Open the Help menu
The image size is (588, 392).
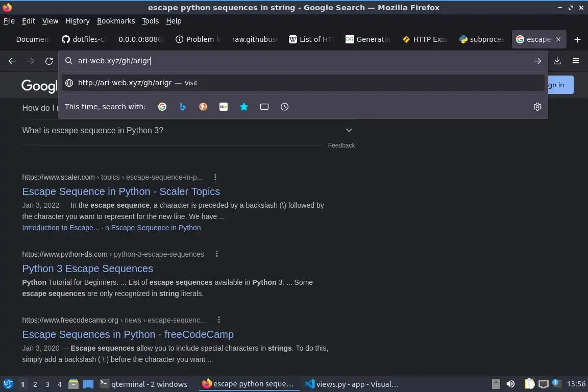click(174, 21)
